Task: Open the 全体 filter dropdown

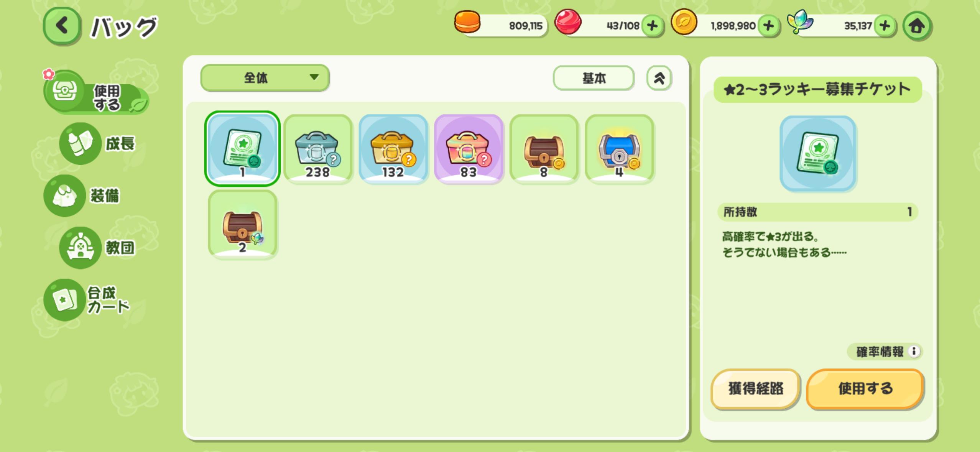Action: click(x=265, y=78)
